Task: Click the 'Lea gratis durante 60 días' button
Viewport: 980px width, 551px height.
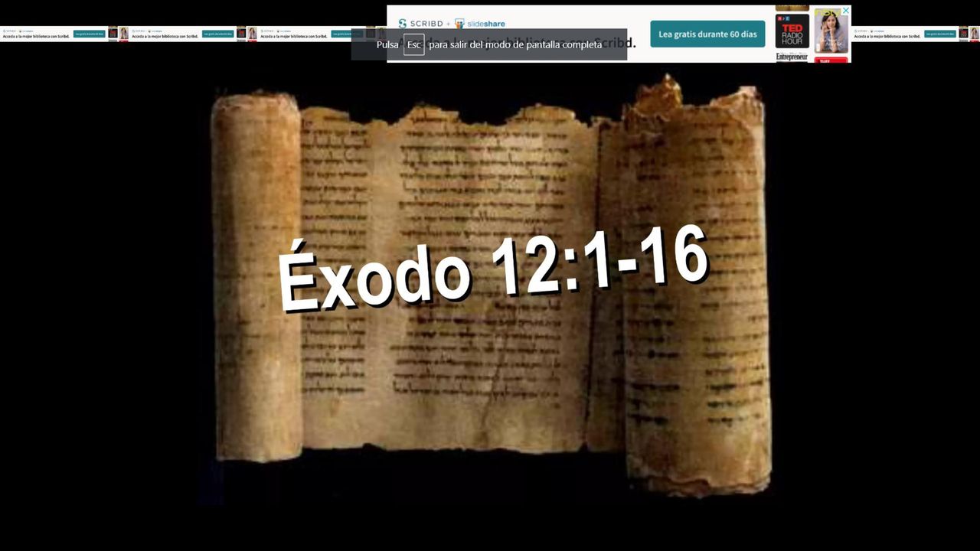Action: 707,34
